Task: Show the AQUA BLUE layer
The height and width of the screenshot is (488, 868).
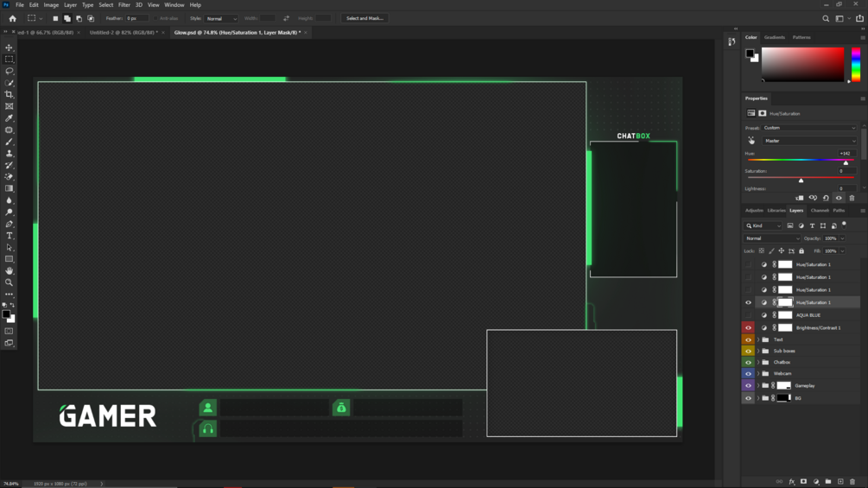Action: pyautogui.click(x=748, y=315)
